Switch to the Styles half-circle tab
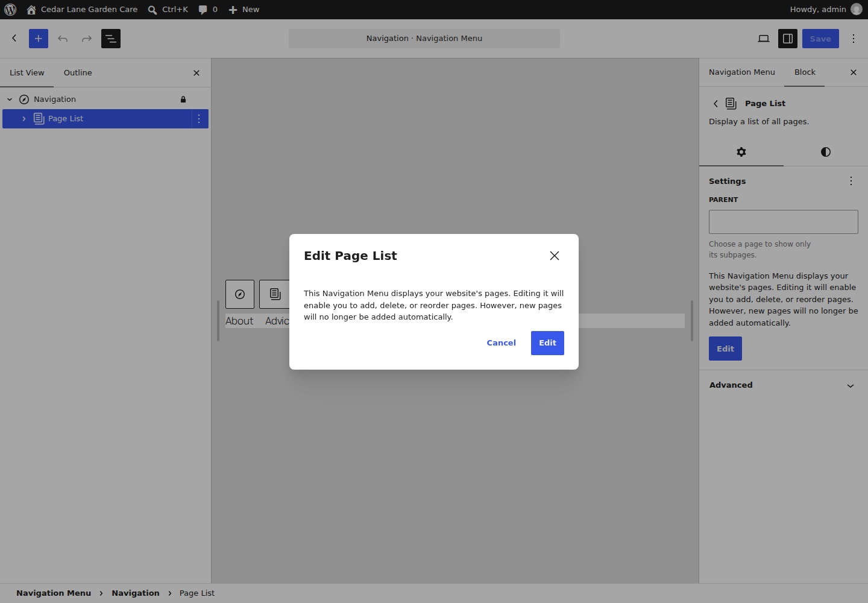The height and width of the screenshot is (603, 868). click(x=826, y=152)
